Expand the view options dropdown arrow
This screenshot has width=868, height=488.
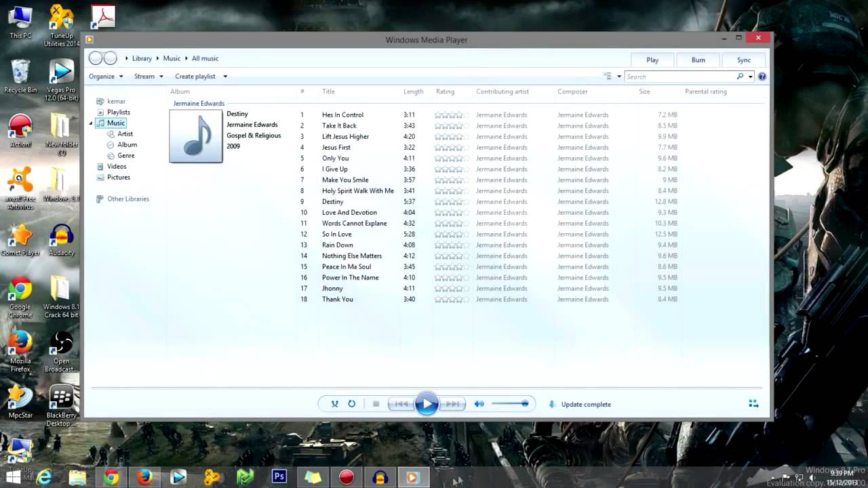[619, 77]
